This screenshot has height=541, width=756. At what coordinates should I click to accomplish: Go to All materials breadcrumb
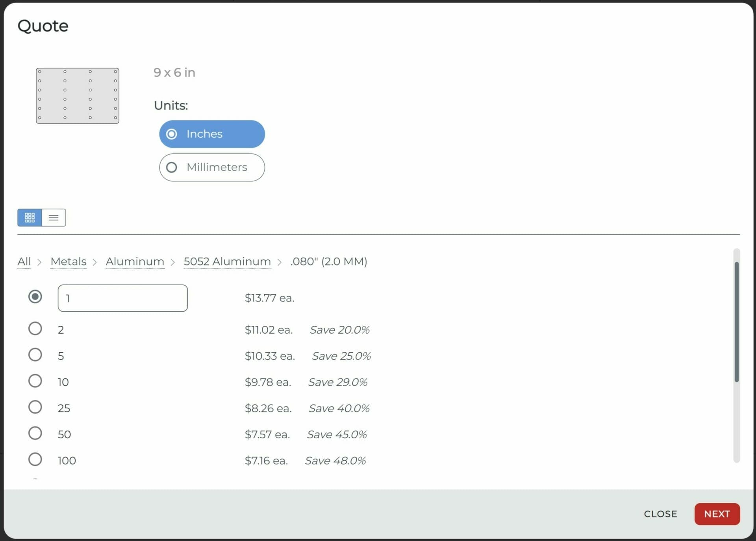pos(24,261)
